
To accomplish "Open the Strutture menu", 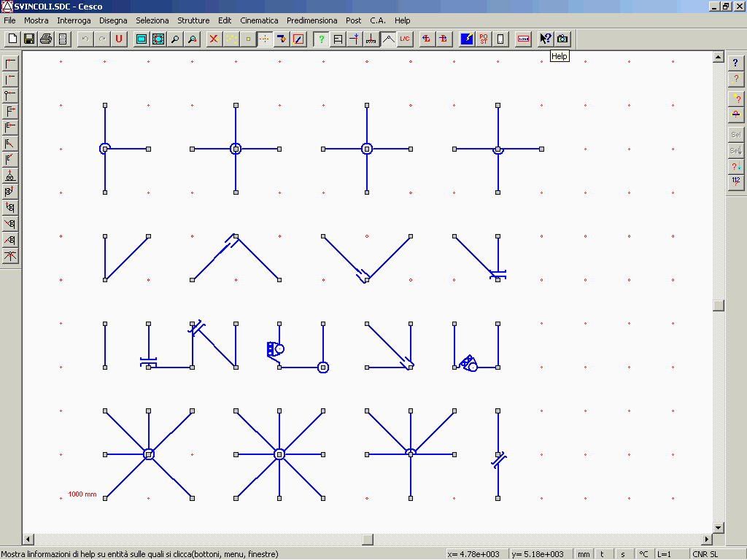I will point(193,20).
